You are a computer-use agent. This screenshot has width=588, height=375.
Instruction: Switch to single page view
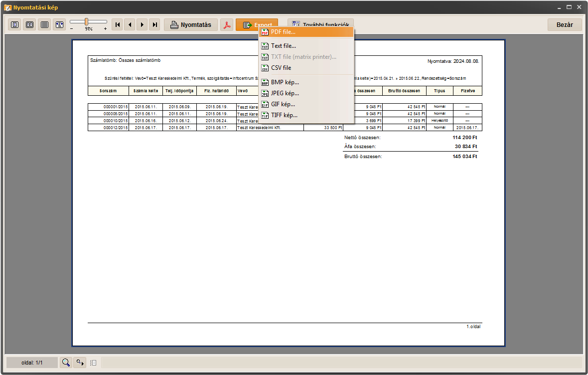click(x=14, y=25)
